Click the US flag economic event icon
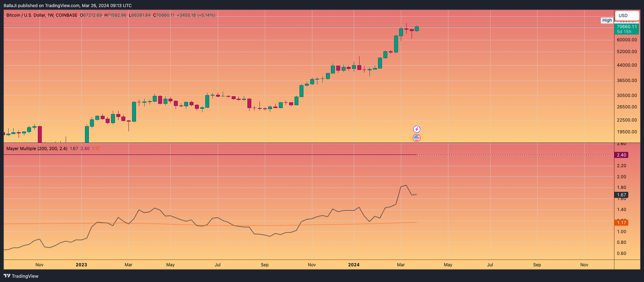The height and width of the screenshot is (282, 644). 417,138
